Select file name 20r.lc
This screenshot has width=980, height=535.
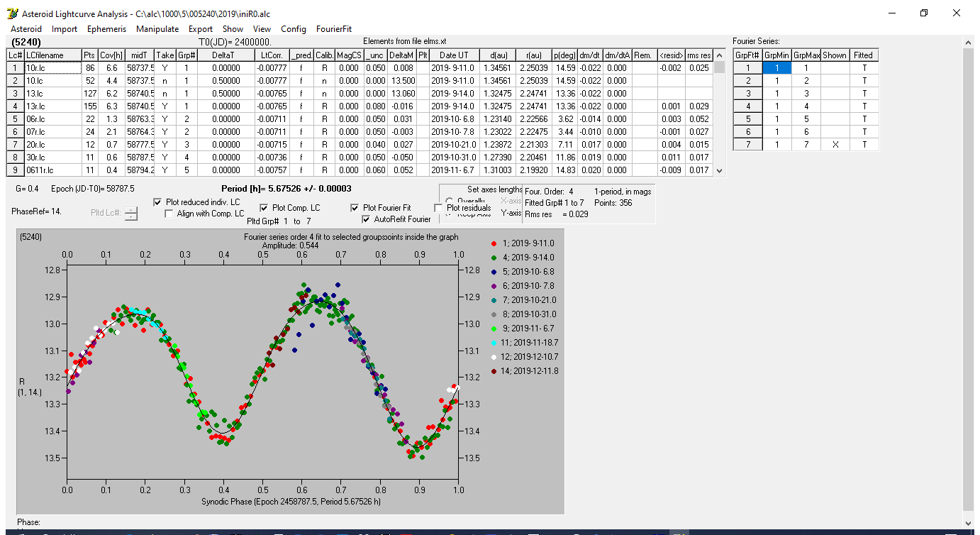pos(52,144)
